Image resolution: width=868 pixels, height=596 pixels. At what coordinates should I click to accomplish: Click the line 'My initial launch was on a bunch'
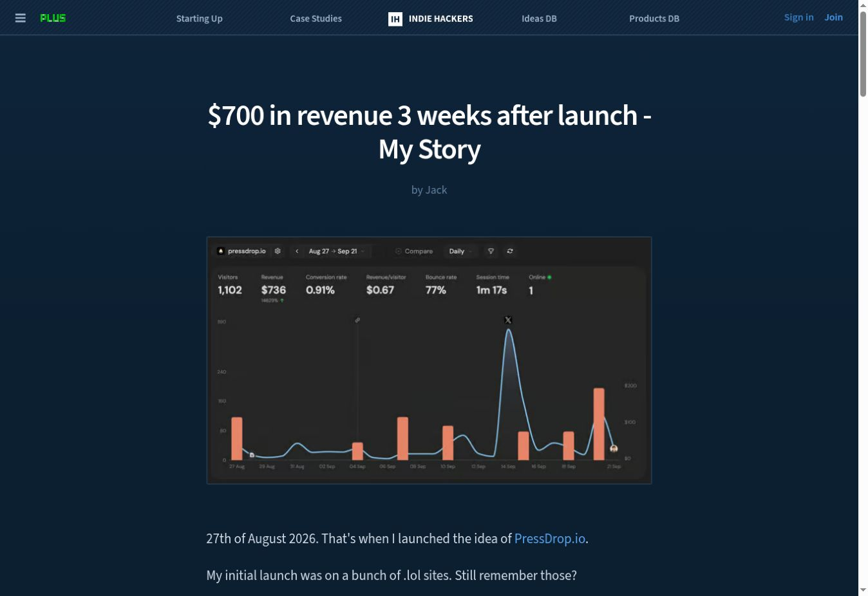[x=392, y=575]
